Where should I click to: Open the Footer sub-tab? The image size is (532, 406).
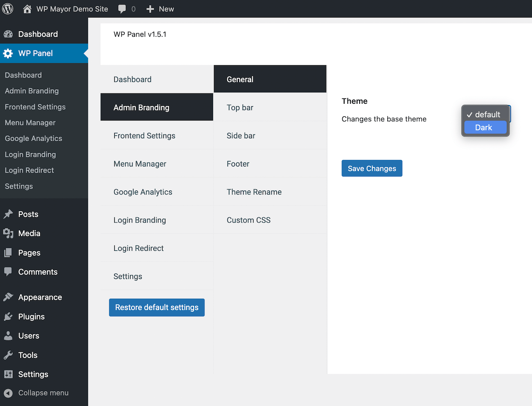click(270, 164)
